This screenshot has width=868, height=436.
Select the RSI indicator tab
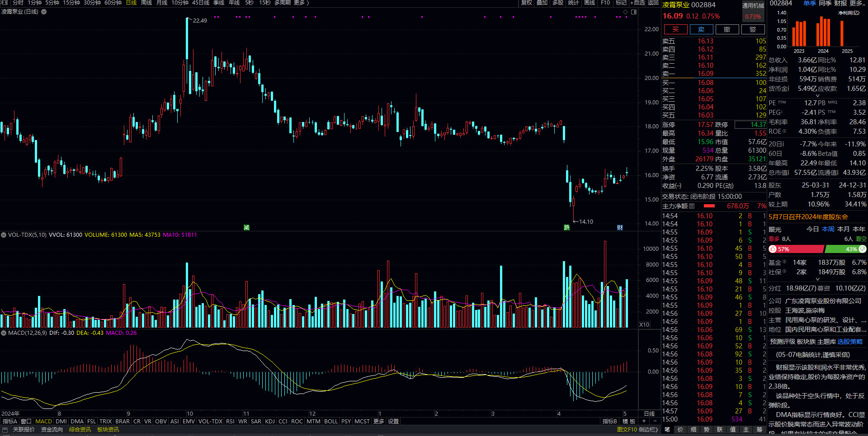[230, 422]
